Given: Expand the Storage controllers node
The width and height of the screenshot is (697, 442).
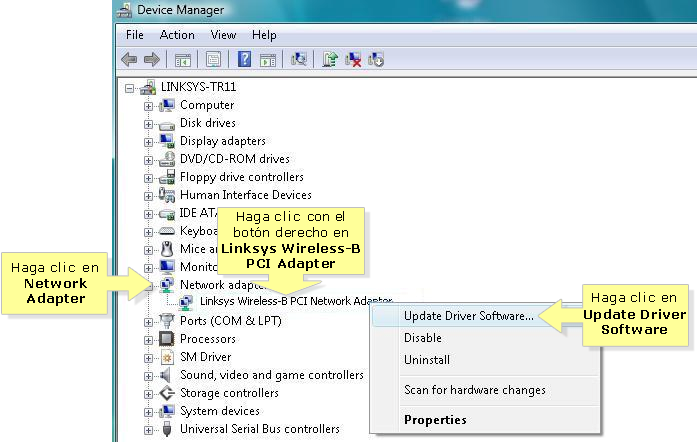Looking at the screenshot, I should (x=148, y=394).
